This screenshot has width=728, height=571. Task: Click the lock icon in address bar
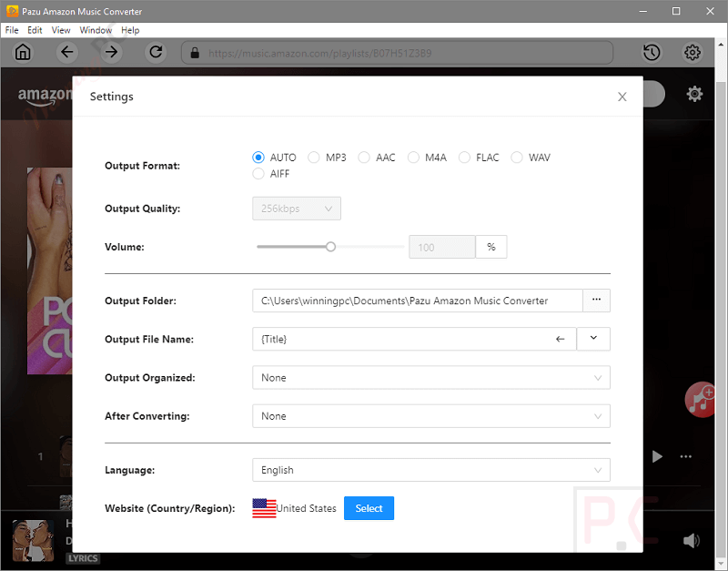click(195, 53)
